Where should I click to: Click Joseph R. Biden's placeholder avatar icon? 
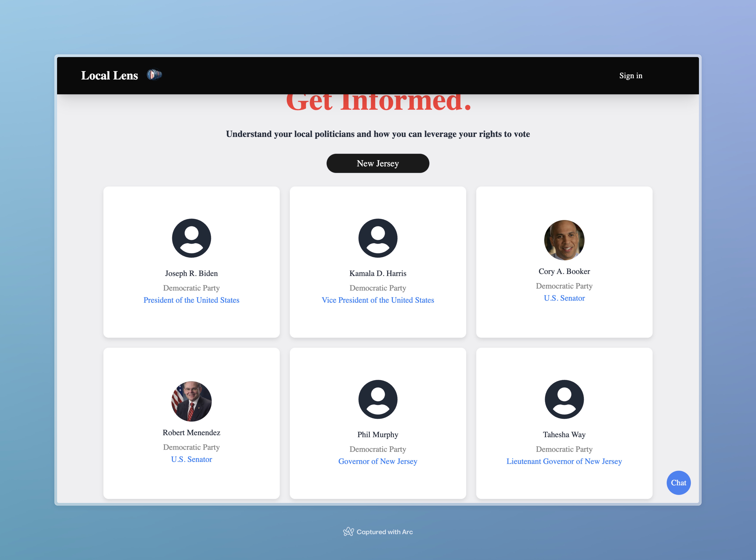pos(192,238)
